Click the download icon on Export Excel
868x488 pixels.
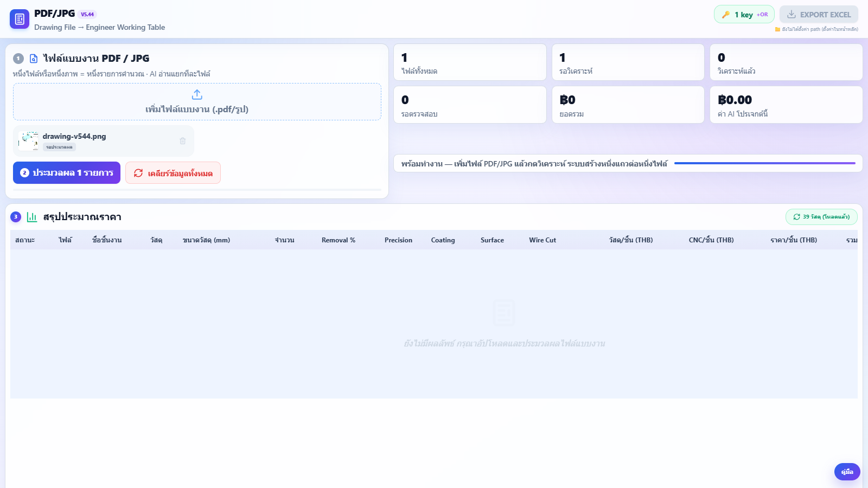pos(792,15)
